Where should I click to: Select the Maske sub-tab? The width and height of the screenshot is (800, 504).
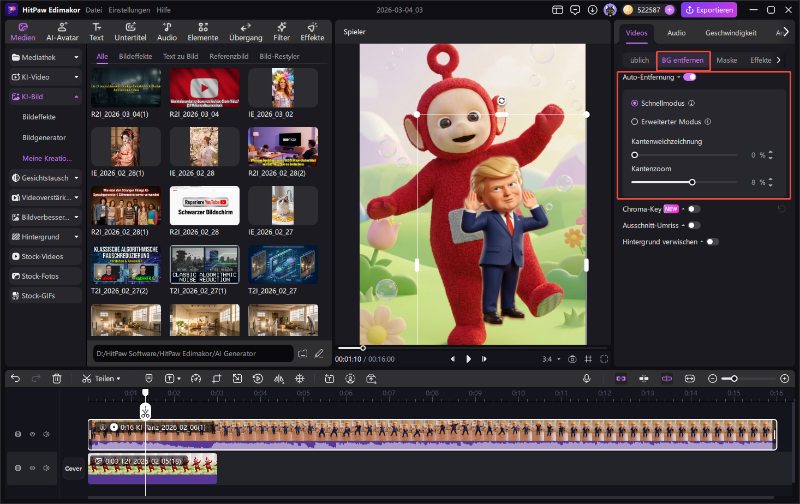tap(727, 60)
